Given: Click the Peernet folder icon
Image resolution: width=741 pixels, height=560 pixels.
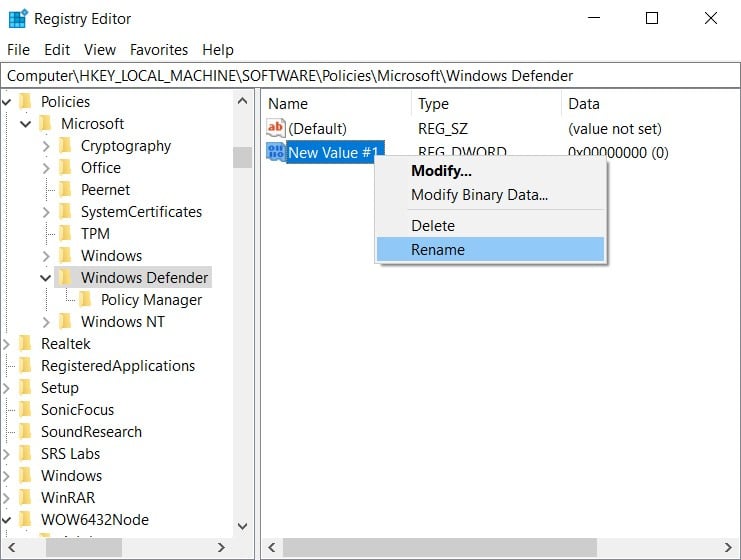Looking at the screenshot, I should pyautogui.click(x=65, y=190).
